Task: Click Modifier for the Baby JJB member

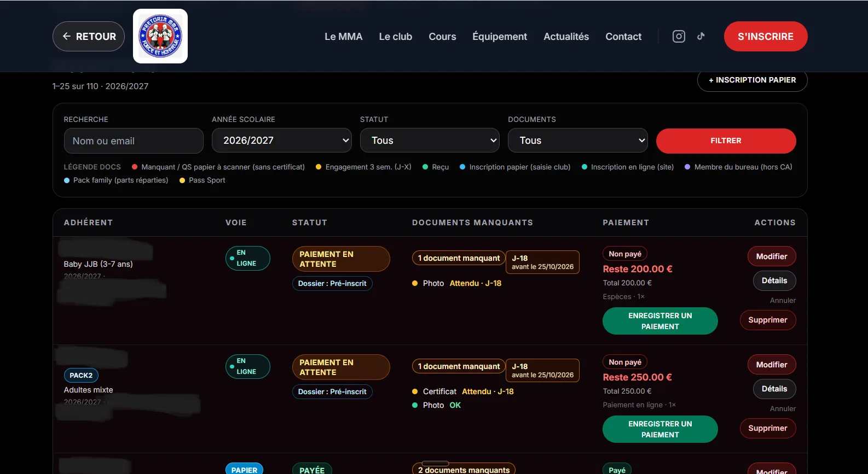Action: (772, 256)
